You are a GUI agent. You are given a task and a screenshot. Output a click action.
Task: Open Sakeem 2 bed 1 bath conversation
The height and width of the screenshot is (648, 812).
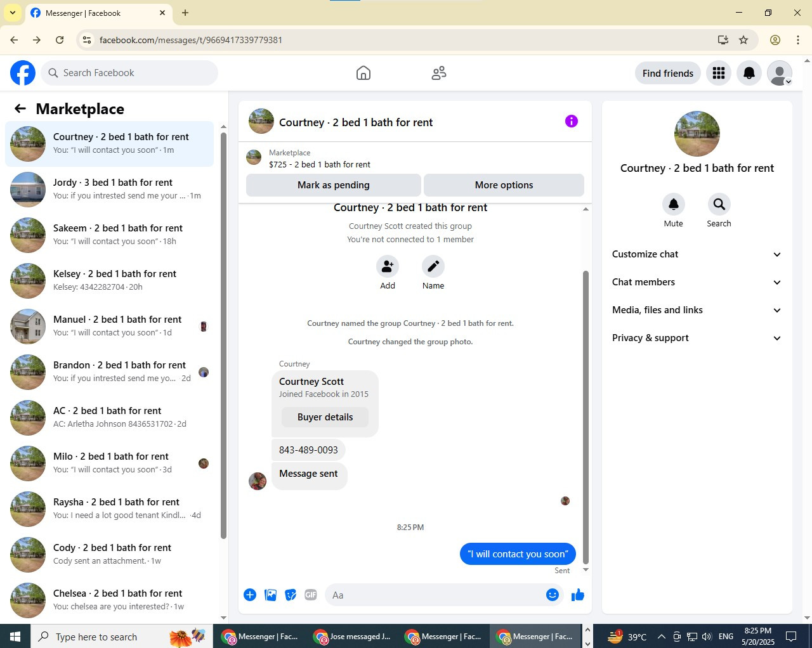[x=110, y=235]
